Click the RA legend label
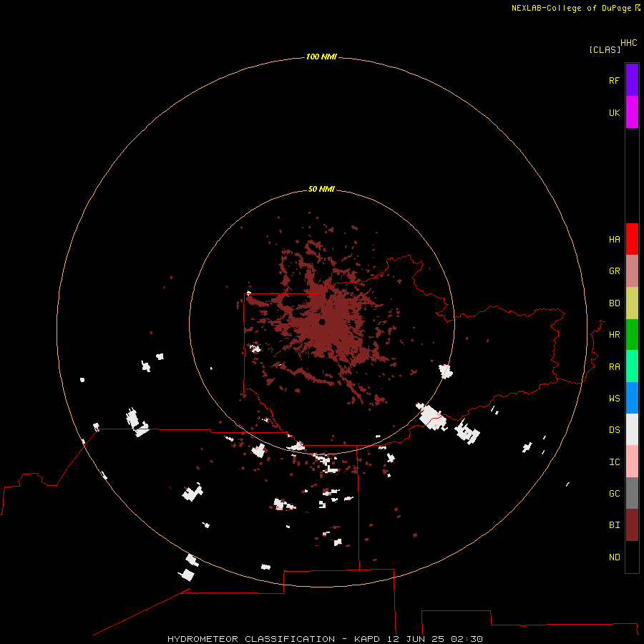The image size is (644, 644). pyautogui.click(x=614, y=367)
